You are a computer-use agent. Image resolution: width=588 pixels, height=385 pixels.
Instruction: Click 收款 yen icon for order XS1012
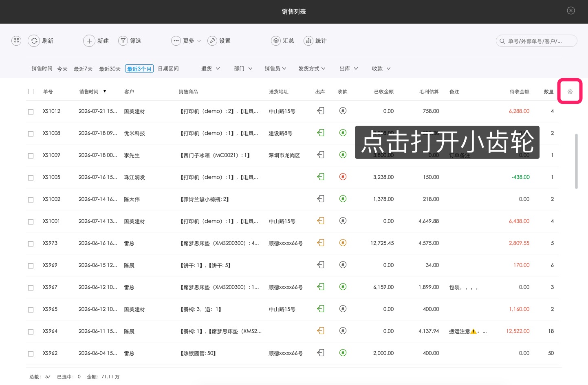point(343,111)
